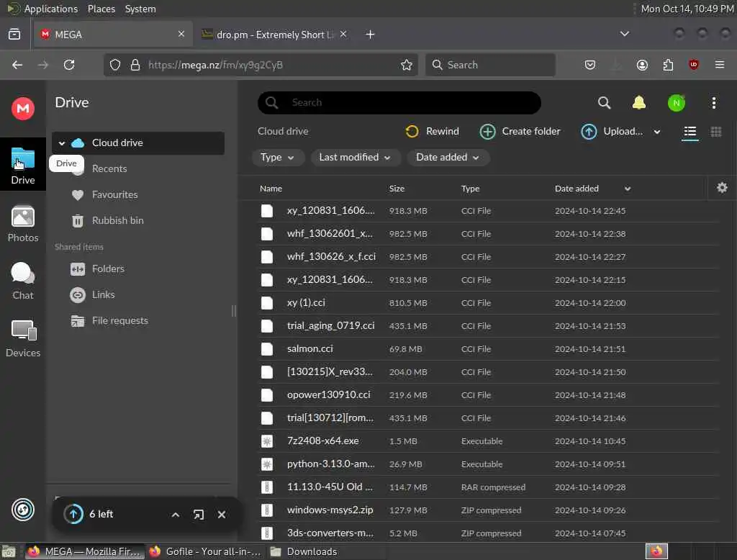Click the 7z2408-x64.exe file icon

[266, 441]
